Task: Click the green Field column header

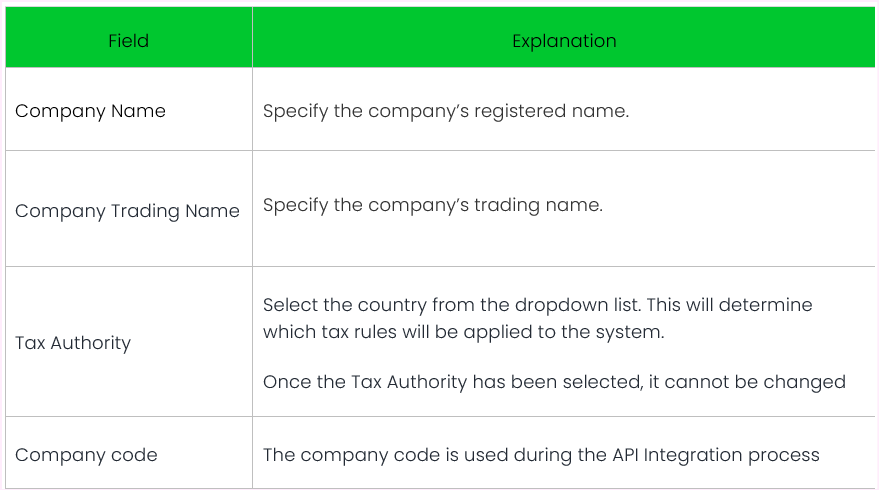Action: click(x=128, y=41)
